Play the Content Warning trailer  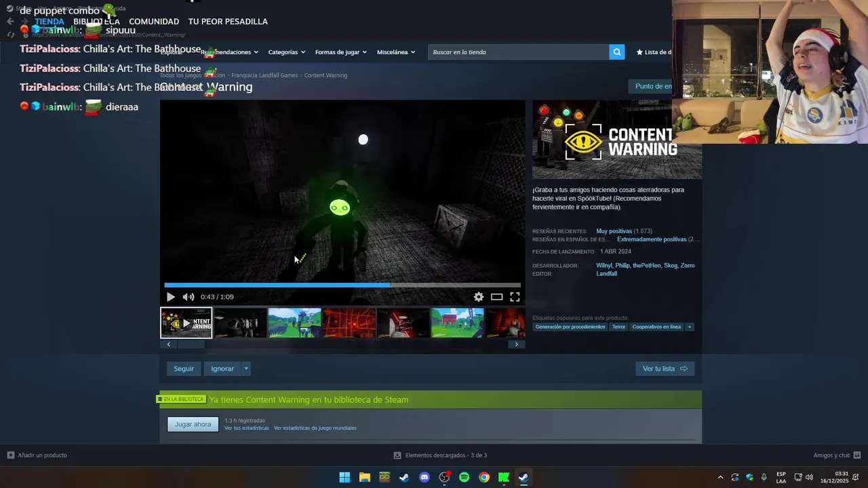coord(170,297)
